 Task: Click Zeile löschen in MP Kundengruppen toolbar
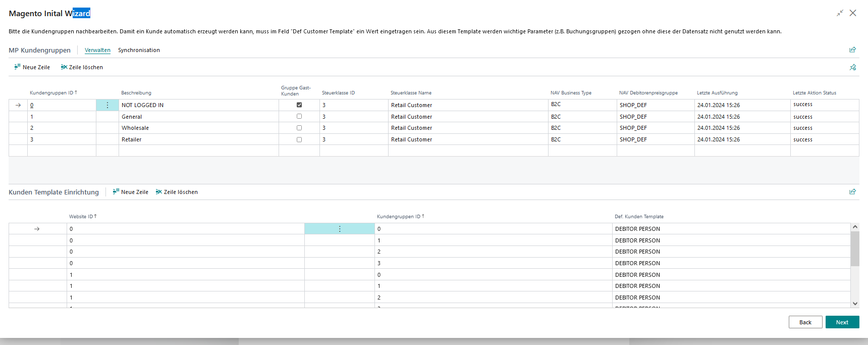point(82,67)
